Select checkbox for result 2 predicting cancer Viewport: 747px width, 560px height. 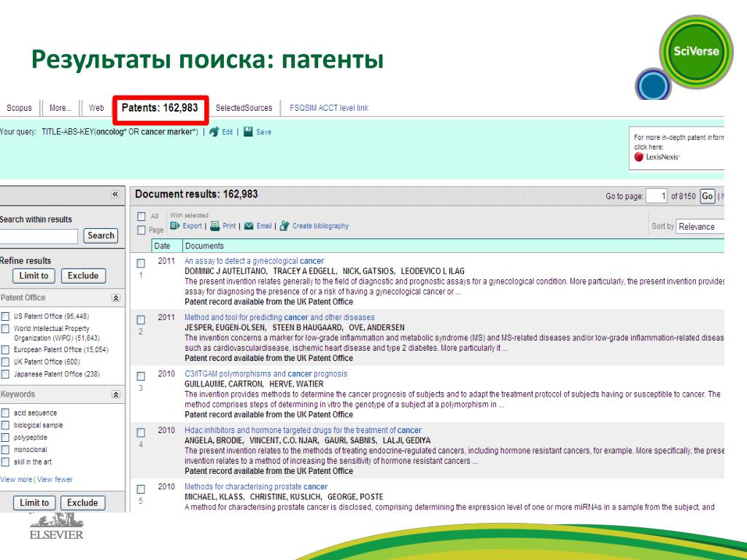point(141,320)
